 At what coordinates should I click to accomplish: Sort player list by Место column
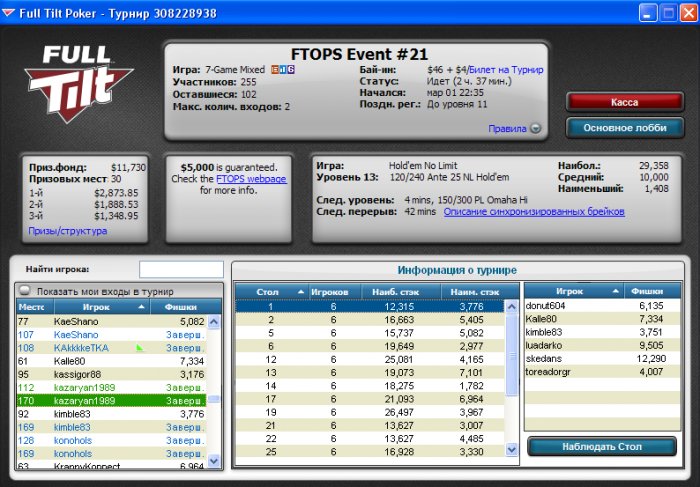point(35,307)
